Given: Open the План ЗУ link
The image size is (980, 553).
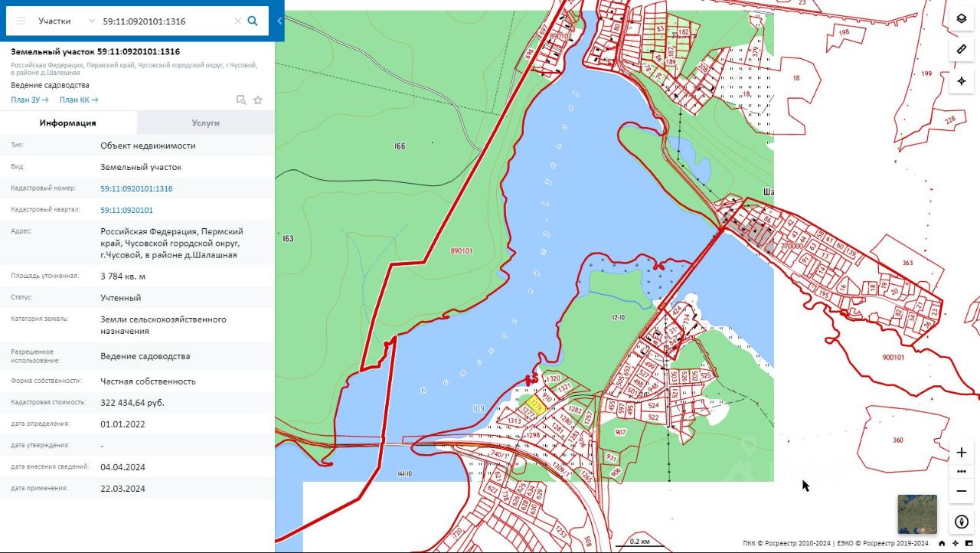Looking at the screenshot, I should click(x=30, y=100).
